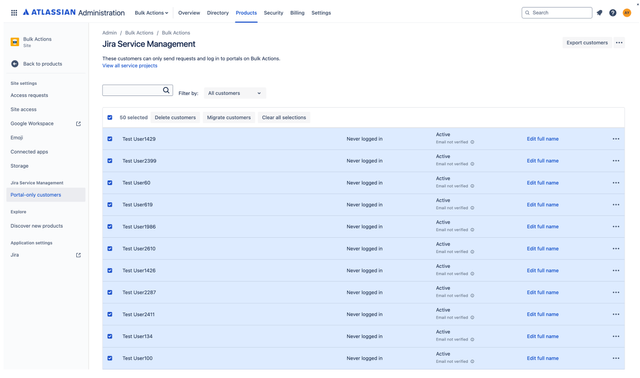This screenshot has height=378, width=640.
Task: Edit full name for Test User100
Action: pos(542,358)
